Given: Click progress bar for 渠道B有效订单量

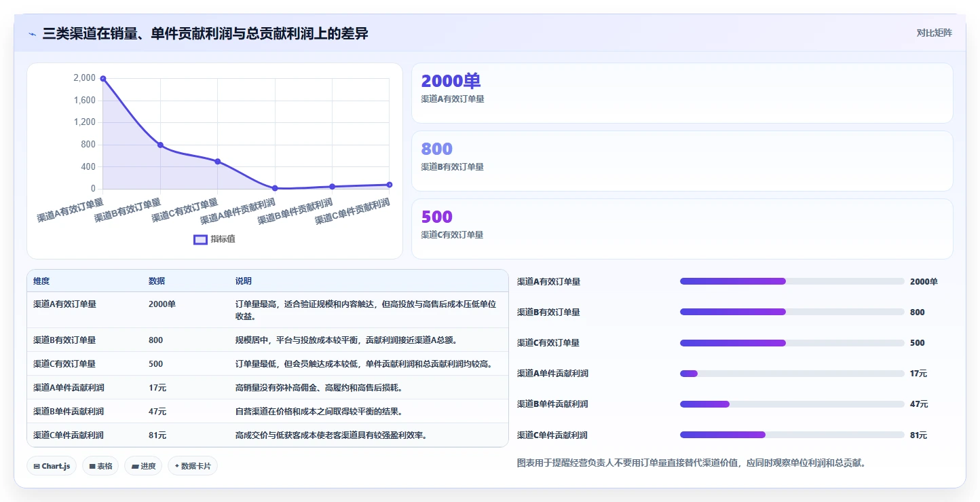Looking at the screenshot, I should [792, 312].
